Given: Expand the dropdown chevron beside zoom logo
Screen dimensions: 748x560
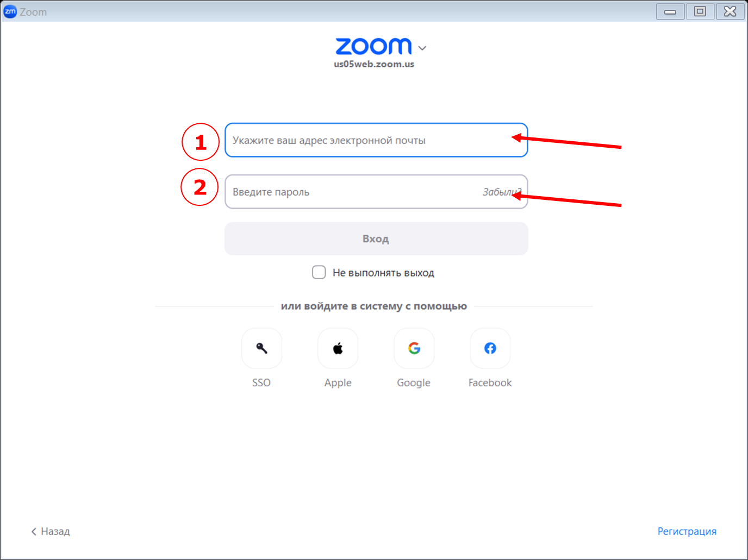Looking at the screenshot, I should coord(422,48).
